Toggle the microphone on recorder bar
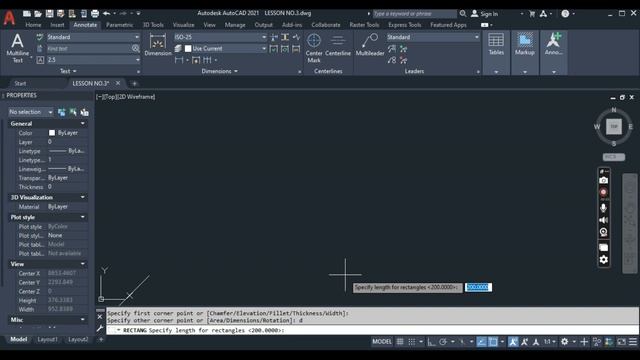Image resolution: width=640 pixels, height=360 pixels. point(603,208)
